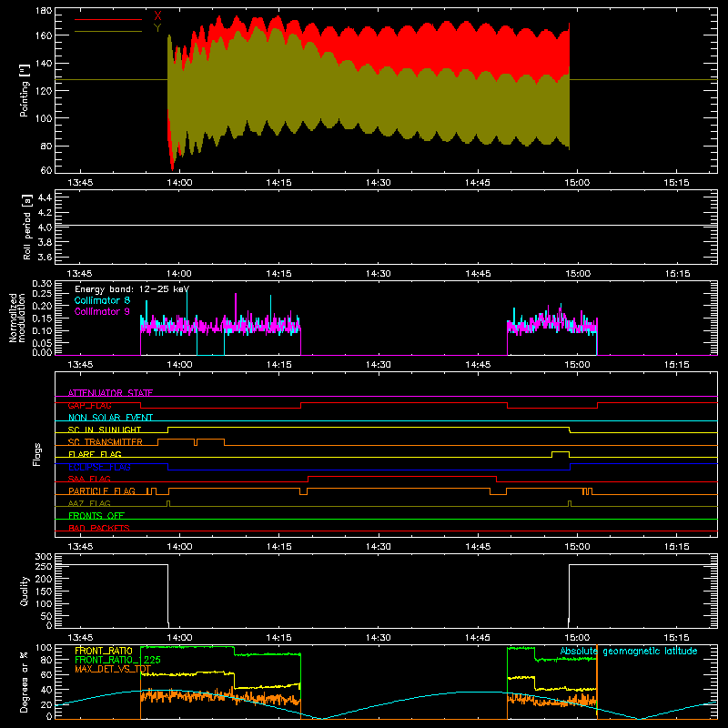This screenshot has width=728, height=728.
Task: Select the 'Energy band: 12-25 keV' text
Action: (x=132, y=289)
